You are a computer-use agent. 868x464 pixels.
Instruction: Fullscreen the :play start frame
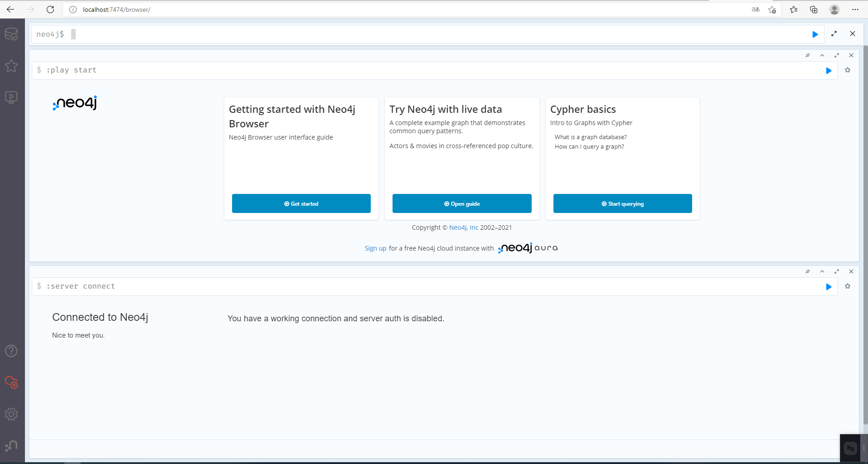837,55
